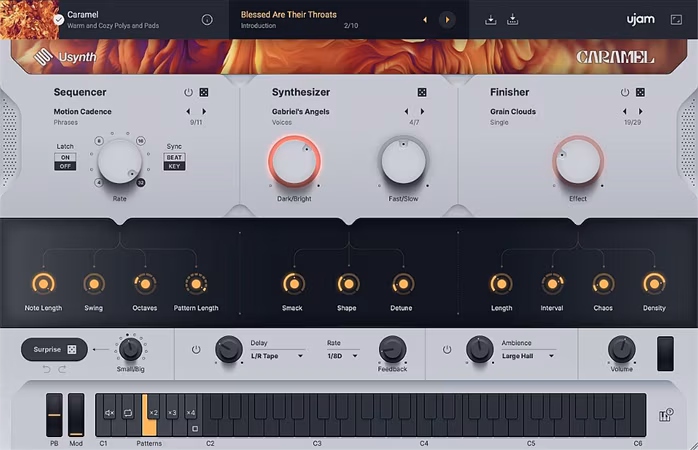Open the Caramel product info icon

point(207,20)
